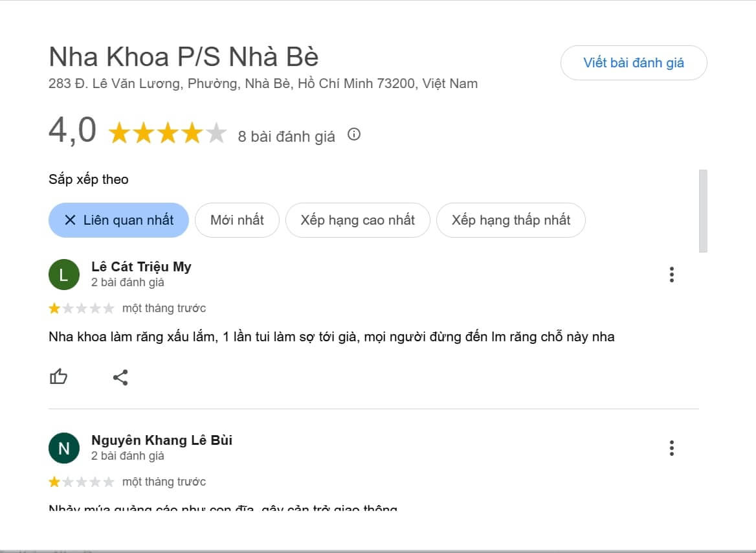The width and height of the screenshot is (756, 553).
Task: Click Nguyên Khang Lê Bùi's avatar circle
Action: [x=63, y=447]
